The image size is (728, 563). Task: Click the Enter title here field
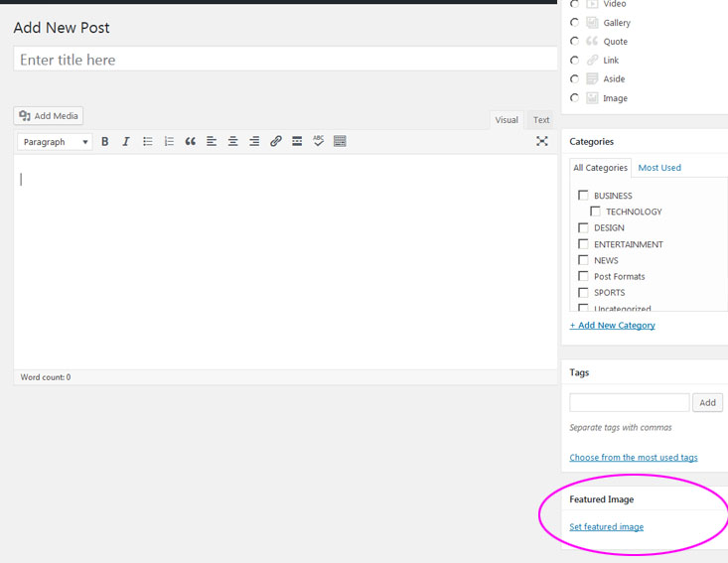click(x=285, y=59)
